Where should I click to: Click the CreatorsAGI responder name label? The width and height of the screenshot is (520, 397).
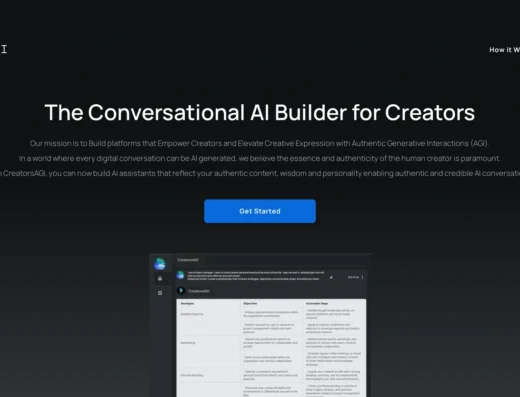click(x=199, y=291)
